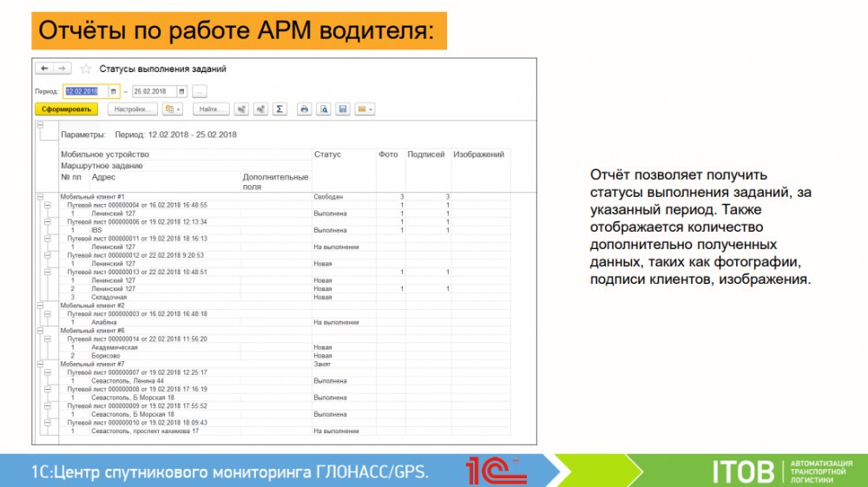
Task: Open the email send dropdown in toolbar
Action: pos(365,109)
